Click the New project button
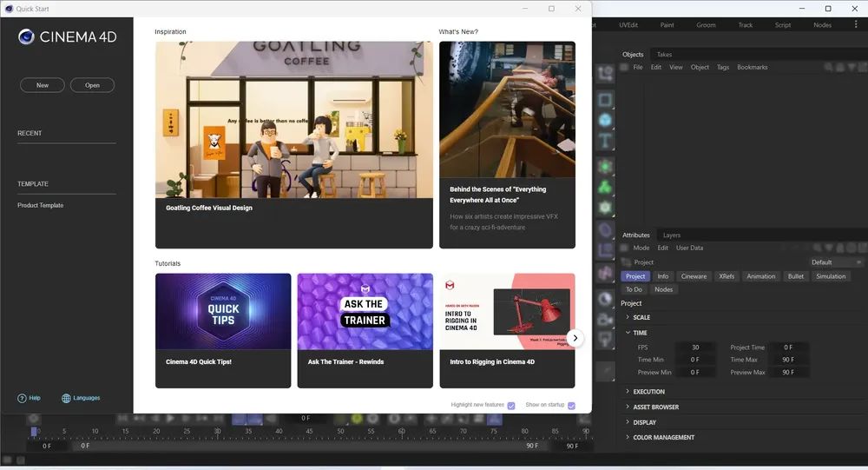This screenshot has width=868, height=470. [x=43, y=85]
